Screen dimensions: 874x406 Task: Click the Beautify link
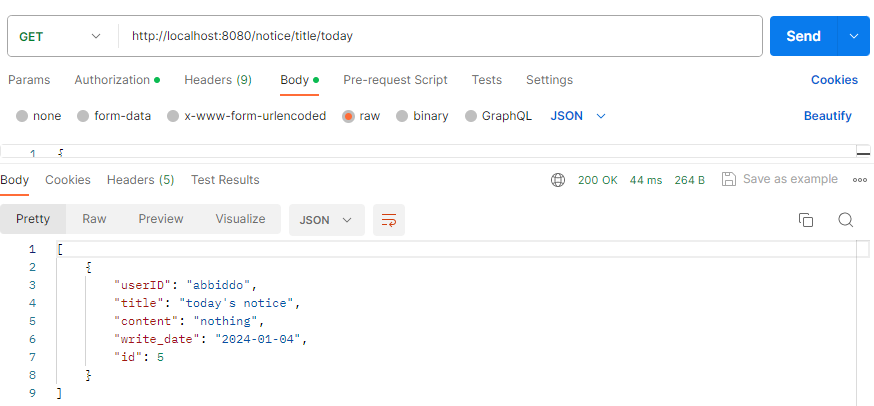pyautogui.click(x=827, y=116)
